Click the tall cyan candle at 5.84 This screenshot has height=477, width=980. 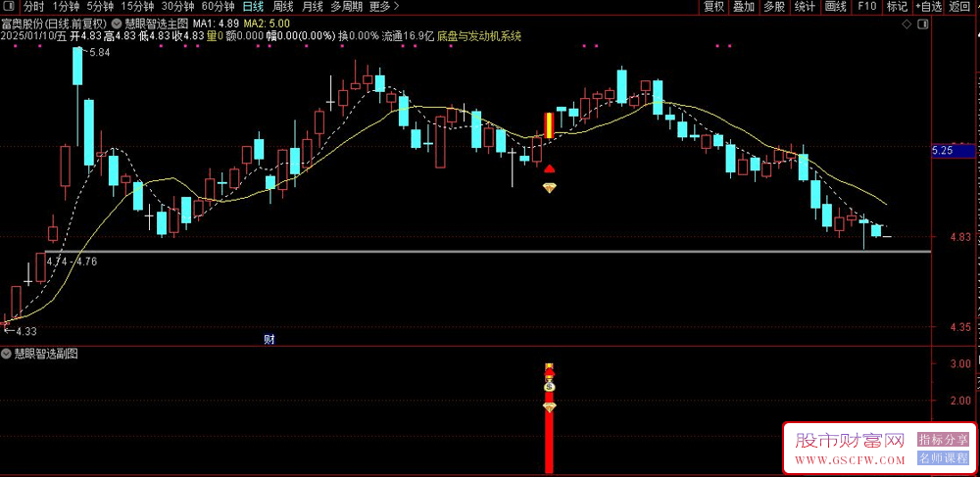(77, 66)
